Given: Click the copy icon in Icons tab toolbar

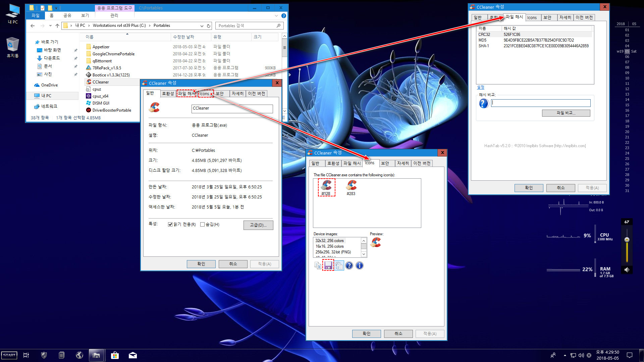Looking at the screenshot, I should click(318, 265).
